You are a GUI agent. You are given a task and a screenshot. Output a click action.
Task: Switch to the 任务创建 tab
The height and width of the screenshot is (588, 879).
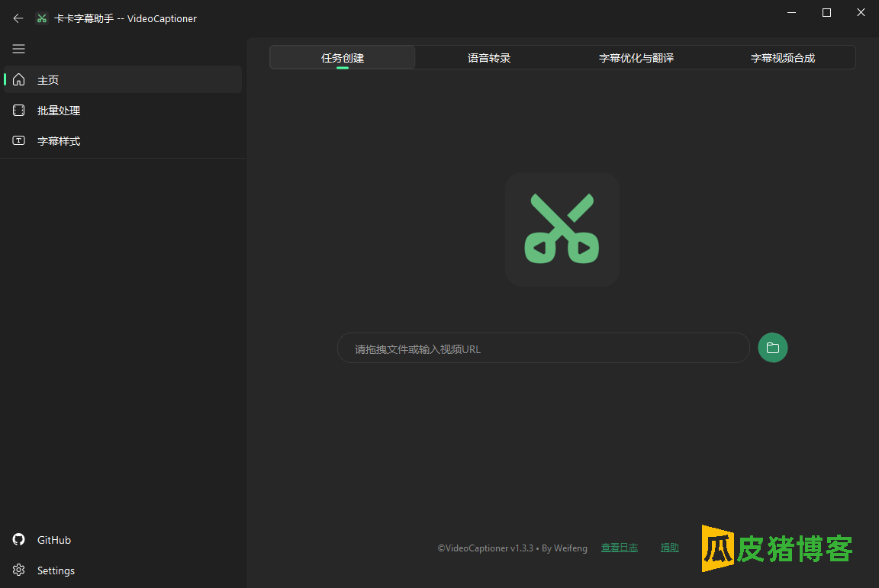point(343,58)
